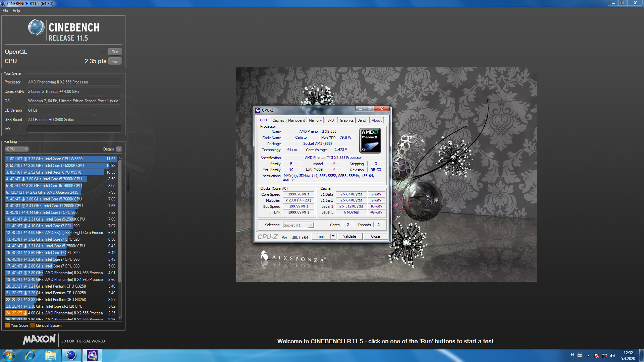Select ranking row Intel Xeon CPU X5570
The height and width of the screenshot is (362, 644).
tap(61, 172)
